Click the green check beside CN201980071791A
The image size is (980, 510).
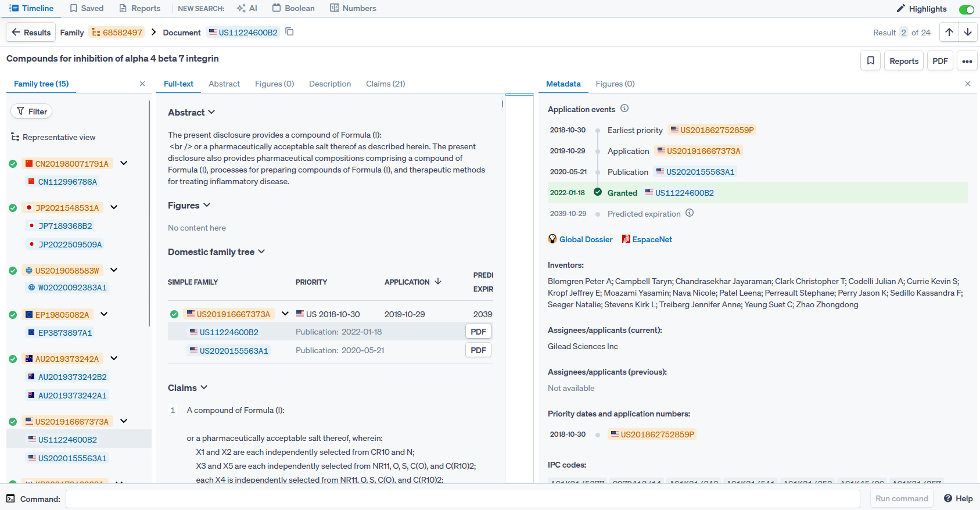tap(13, 164)
